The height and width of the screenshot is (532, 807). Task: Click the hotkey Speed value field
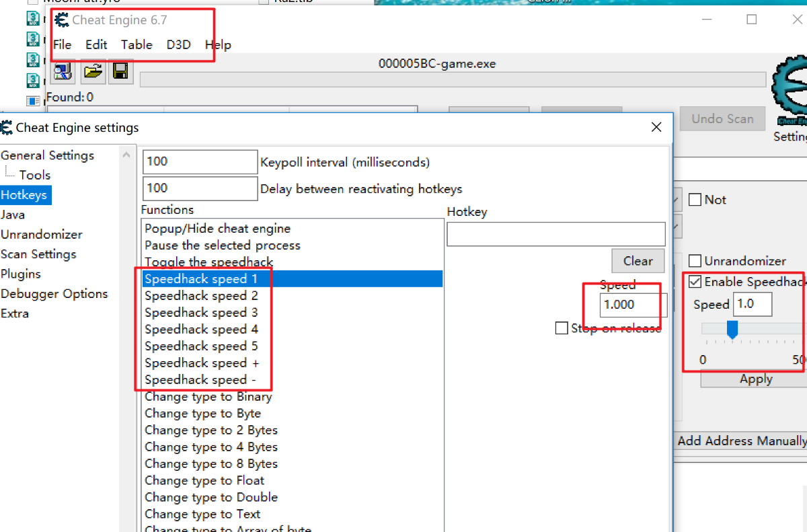[633, 305]
